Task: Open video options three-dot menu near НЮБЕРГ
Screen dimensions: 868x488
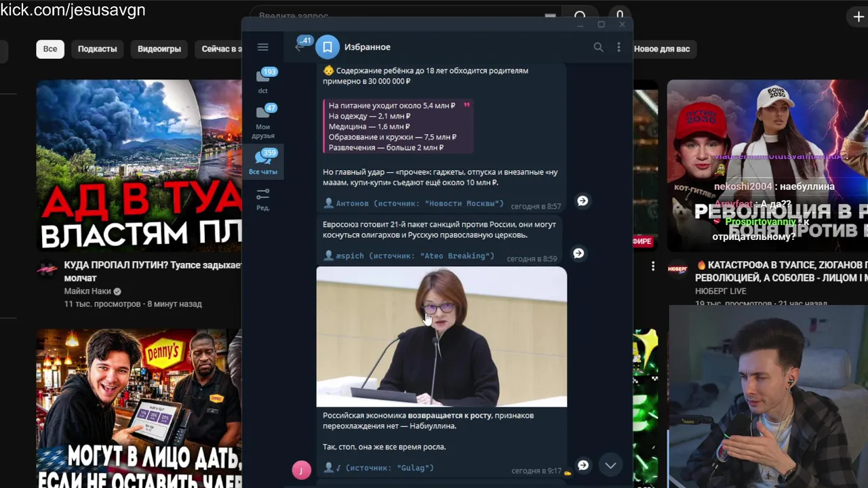Action: (653, 266)
